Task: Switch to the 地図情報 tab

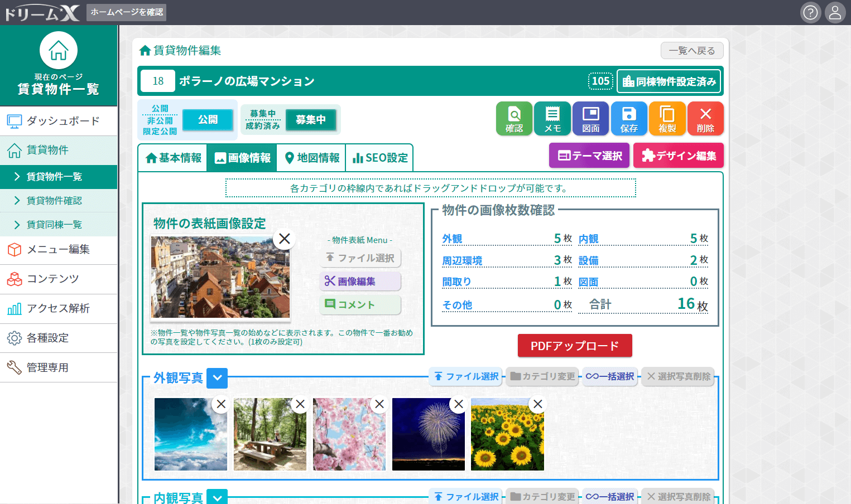Action: point(312,158)
